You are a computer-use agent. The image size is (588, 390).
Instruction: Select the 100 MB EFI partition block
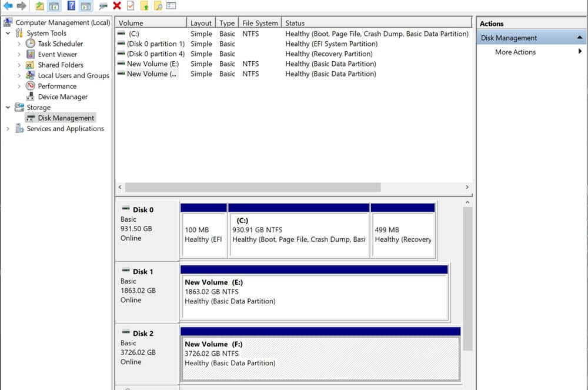[203, 231]
